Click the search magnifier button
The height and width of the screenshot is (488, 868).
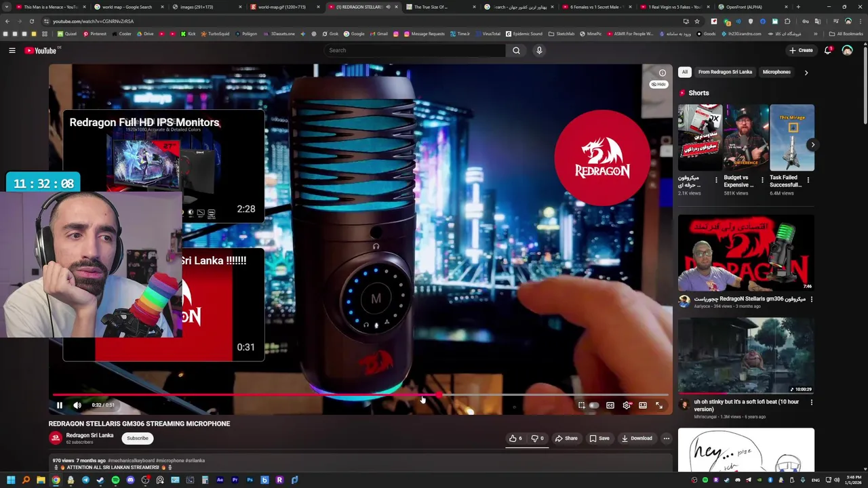516,50
